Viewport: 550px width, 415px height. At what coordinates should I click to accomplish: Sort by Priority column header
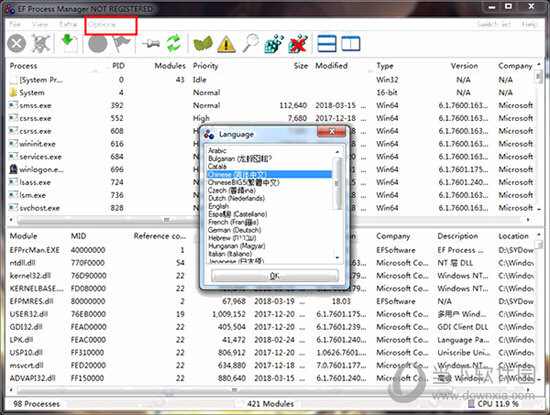(x=206, y=66)
